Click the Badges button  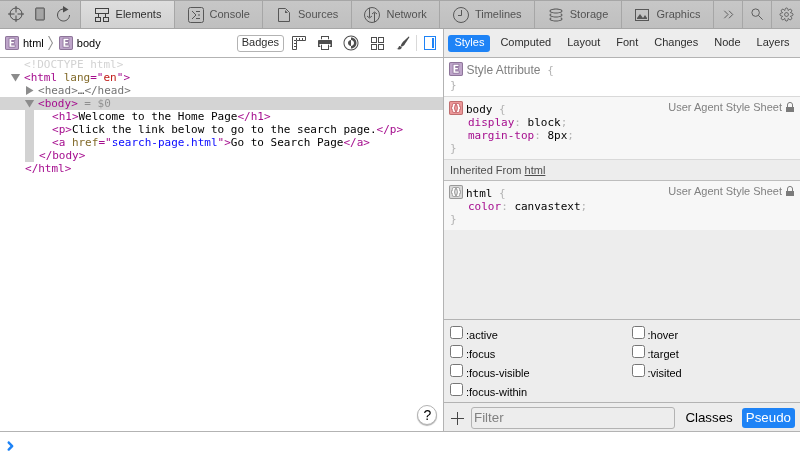[x=260, y=43]
